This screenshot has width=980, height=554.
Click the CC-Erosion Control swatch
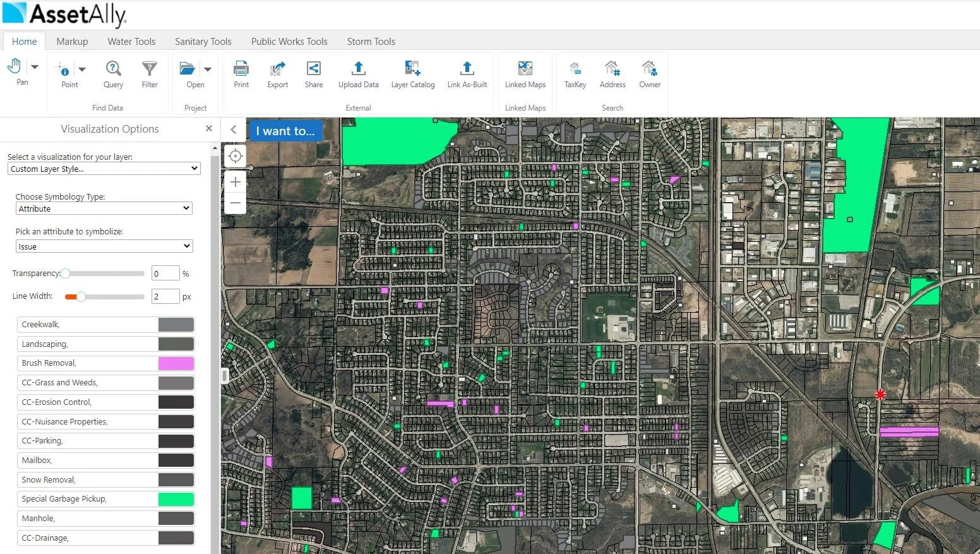click(176, 402)
